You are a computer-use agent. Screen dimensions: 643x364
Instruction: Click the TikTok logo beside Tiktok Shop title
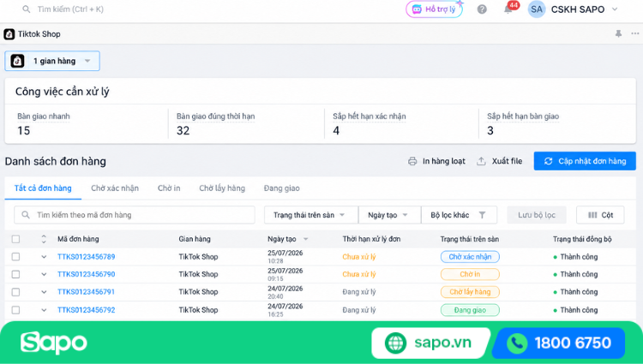click(x=9, y=34)
